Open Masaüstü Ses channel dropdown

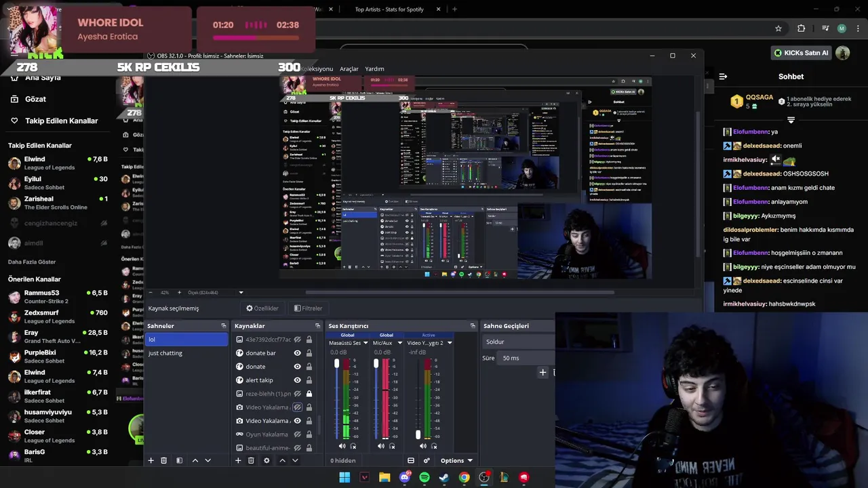366,343
